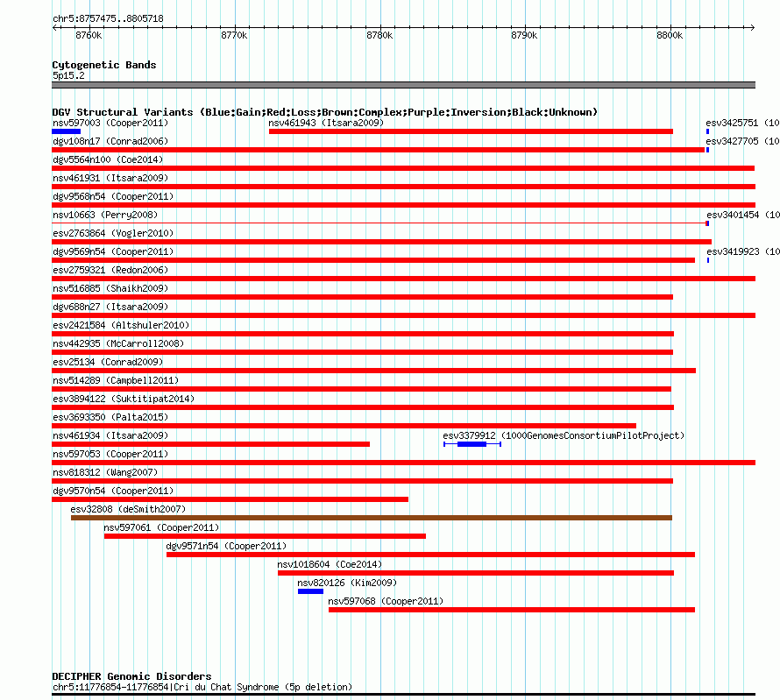Click esv3894122 (Suktitipat2014) label

tap(124, 399)
